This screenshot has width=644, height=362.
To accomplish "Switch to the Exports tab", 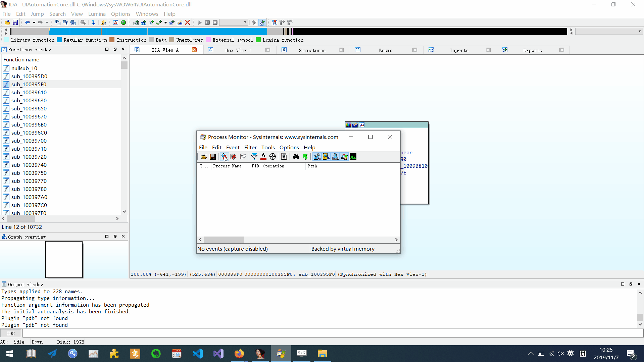I will point(533,50).
